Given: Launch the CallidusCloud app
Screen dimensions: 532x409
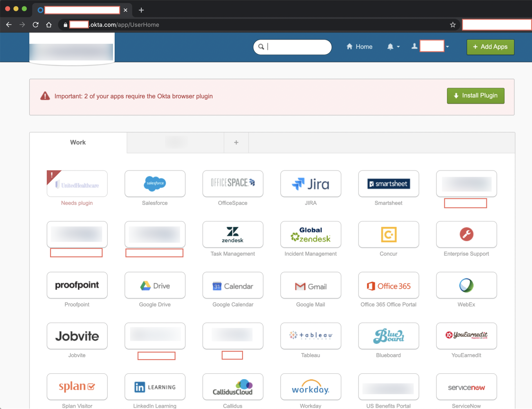Looking at the screenshot, I should 233,387.
